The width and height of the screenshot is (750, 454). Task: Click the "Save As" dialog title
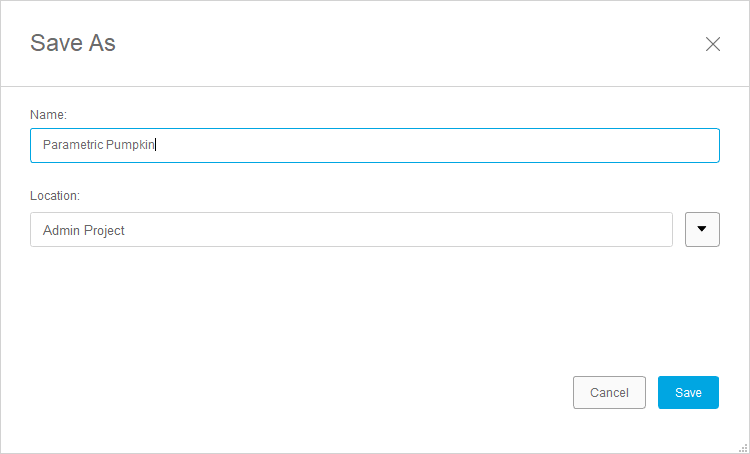click(x=73, y=43)
